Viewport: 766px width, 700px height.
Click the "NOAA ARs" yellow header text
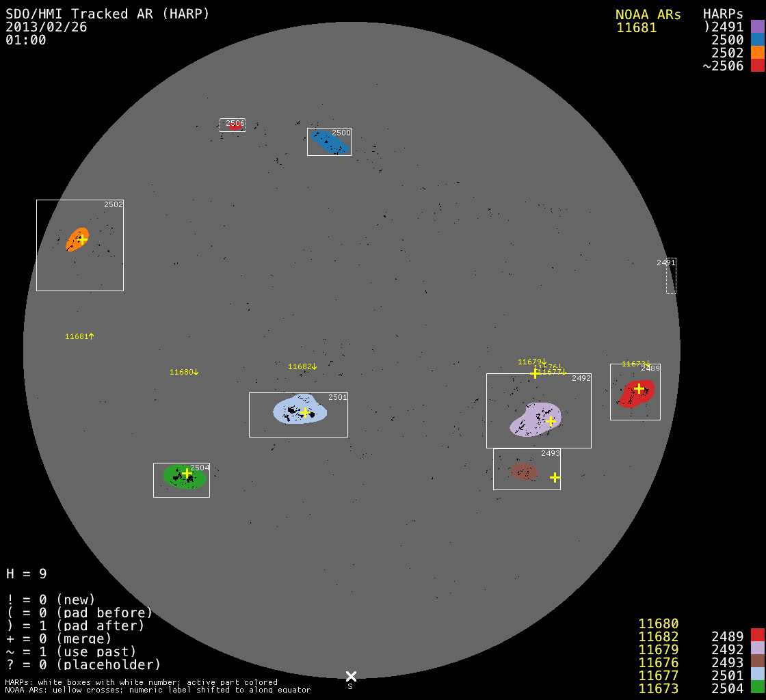point(648,14)
